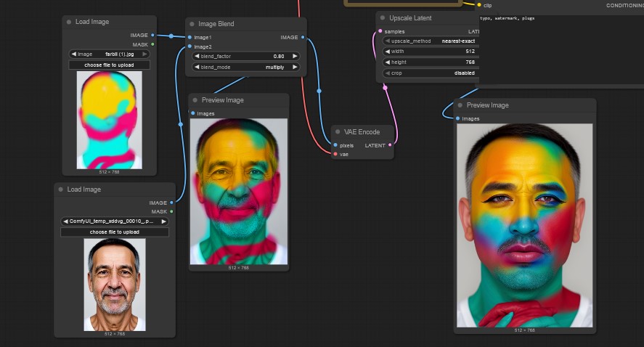The width and height of the screenshot is (644, 347).
Task: Click the generated painted-face image in right Preview Image
Action: [x=524, y=226]
